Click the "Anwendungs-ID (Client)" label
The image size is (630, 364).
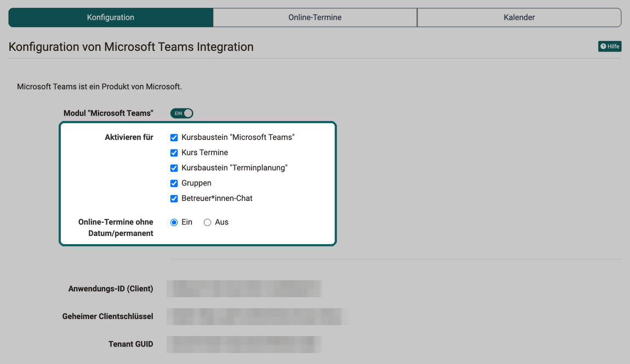click(x=111, y=288)
